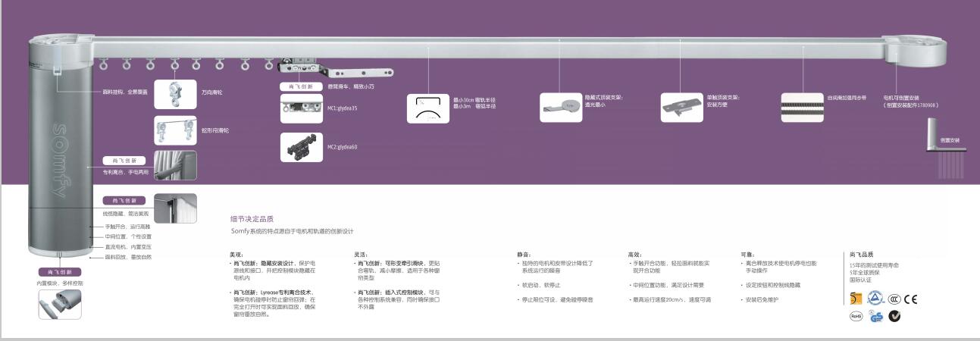This screenshot has width=980, height=341.
Task: Open the curtain fabric hand-pull photo
Action: (175, 165)
